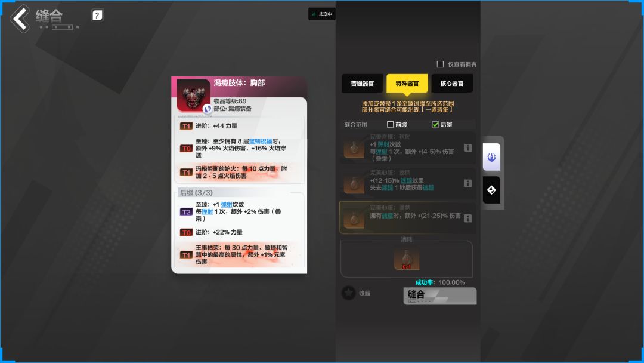Click the swap arrows badge on item icon
This screenshot has height=363, width=644.
[207, 109]
